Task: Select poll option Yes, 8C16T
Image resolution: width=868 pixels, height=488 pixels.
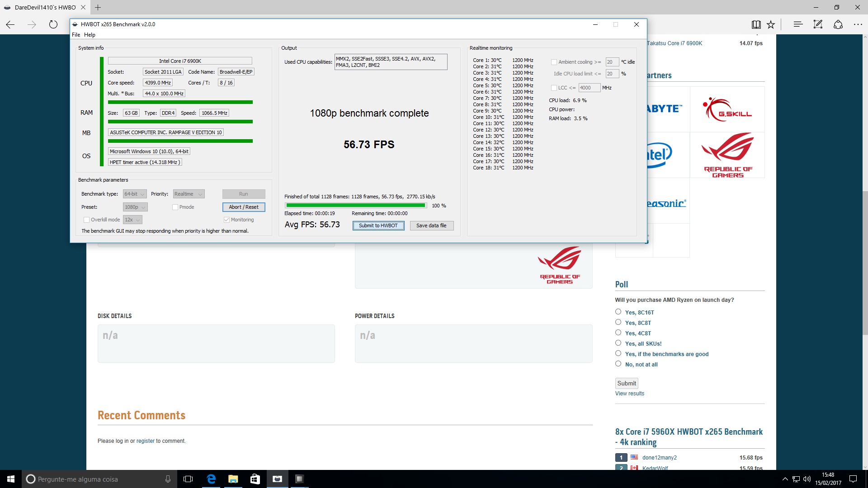Action: pos(618,312)
